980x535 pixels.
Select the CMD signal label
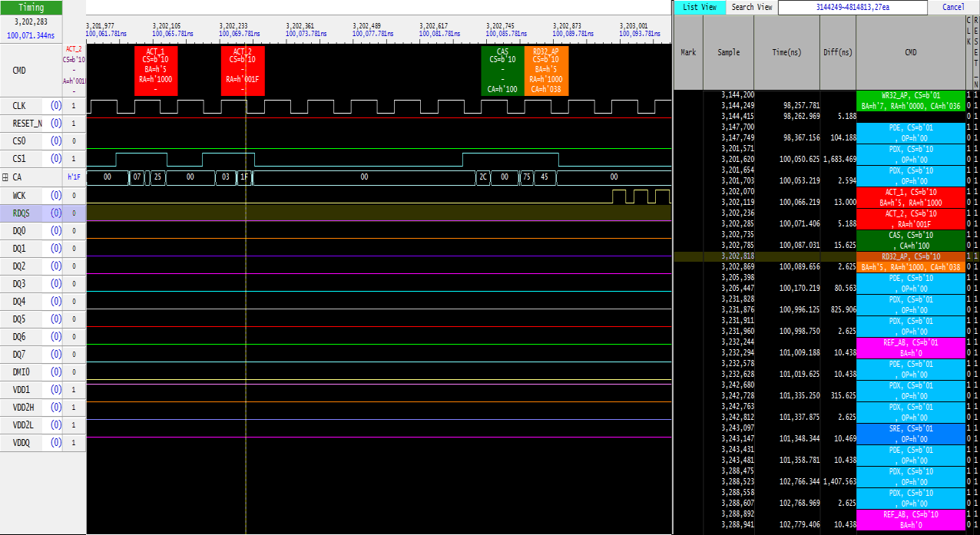pos(19,70)
